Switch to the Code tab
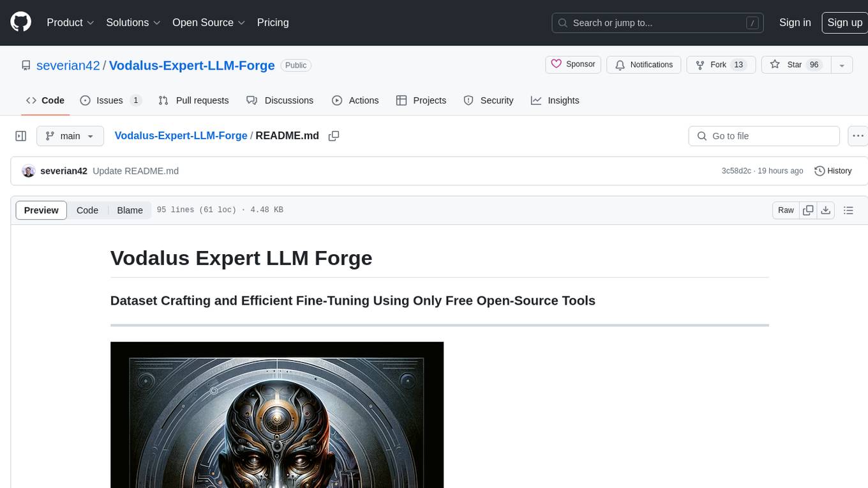This screenshot has width=868, height=488. (x=45, y=100)
